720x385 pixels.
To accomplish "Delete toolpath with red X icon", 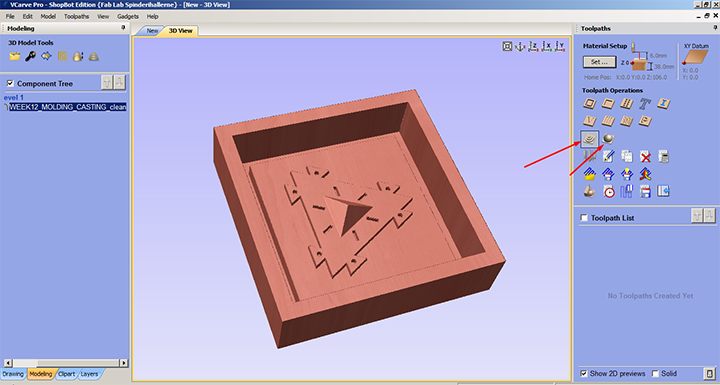I will coord(645,157).
